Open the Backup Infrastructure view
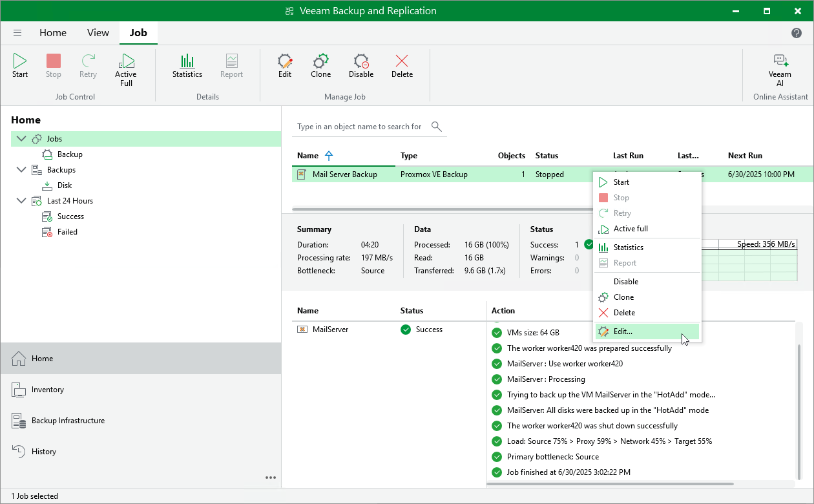 tap(68, 421)
